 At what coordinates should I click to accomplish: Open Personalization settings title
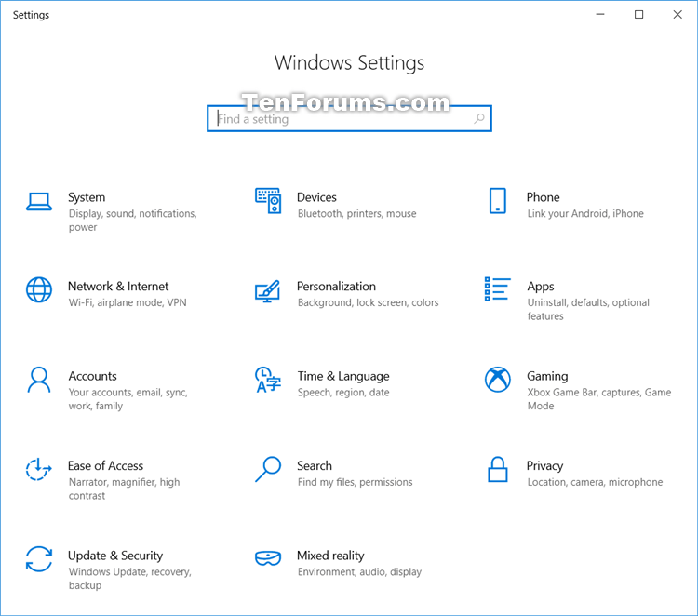(337, 287)
